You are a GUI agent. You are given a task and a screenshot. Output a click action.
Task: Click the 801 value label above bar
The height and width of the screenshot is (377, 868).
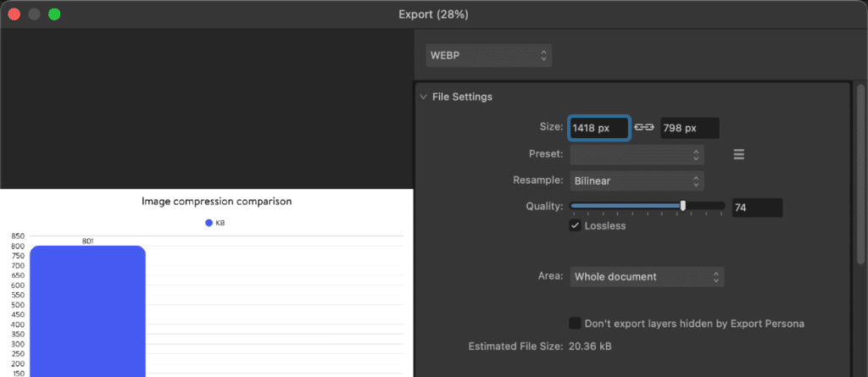pos(87,241)
